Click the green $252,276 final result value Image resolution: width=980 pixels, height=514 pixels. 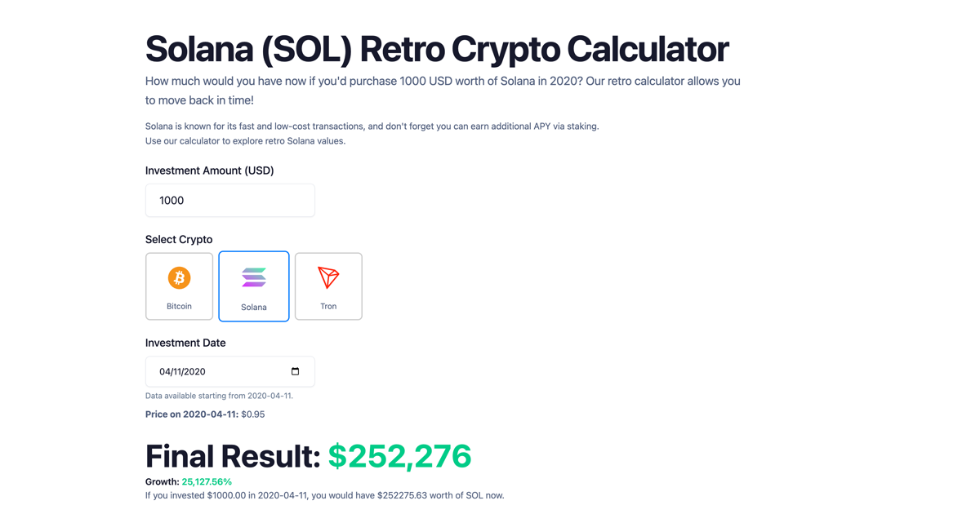click(x=399, y=456)
